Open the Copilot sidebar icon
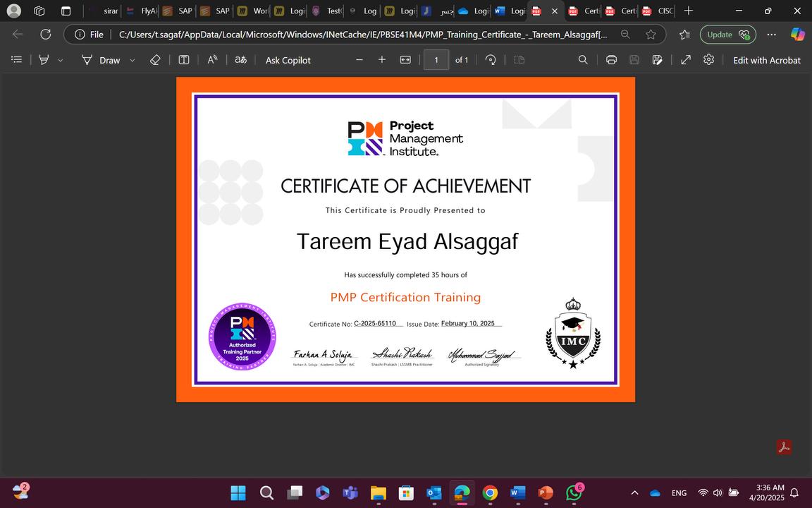Screen dimensions: 812x508 [x=797, y=34]
